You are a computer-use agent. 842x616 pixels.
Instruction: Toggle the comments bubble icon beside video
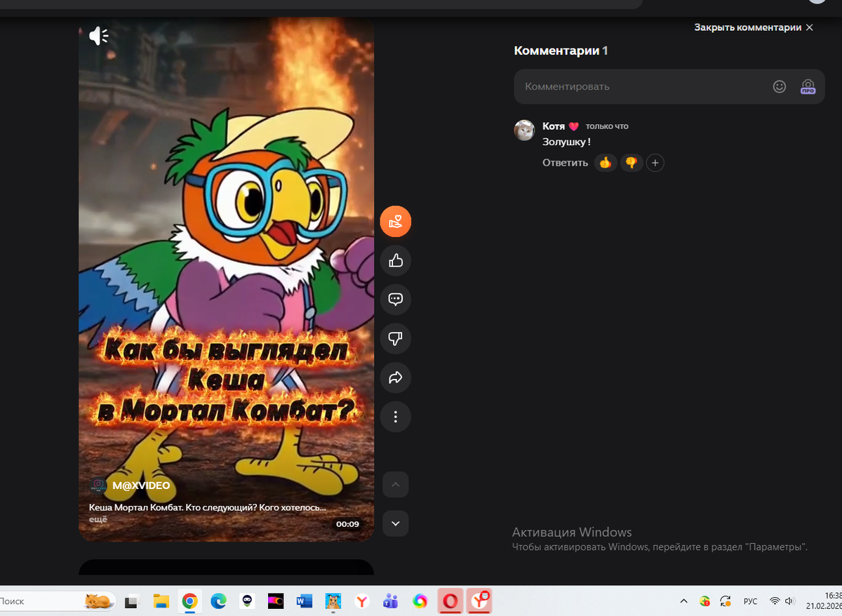tap(396, 300)
